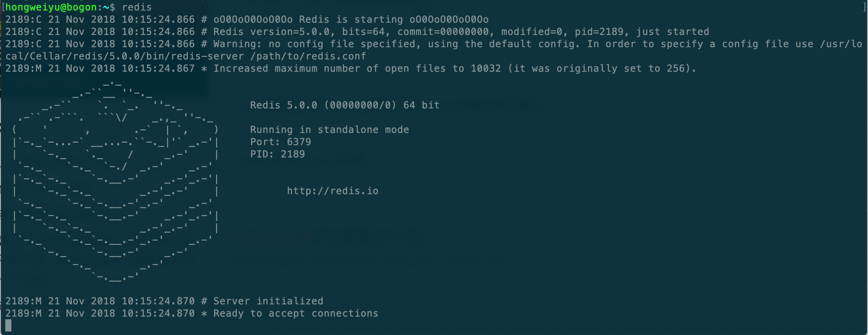Click 'Redis 5.0.0 (00000000/0) 64 bit' line
This screenshot has width=868, height=335.
click(345, 105)
